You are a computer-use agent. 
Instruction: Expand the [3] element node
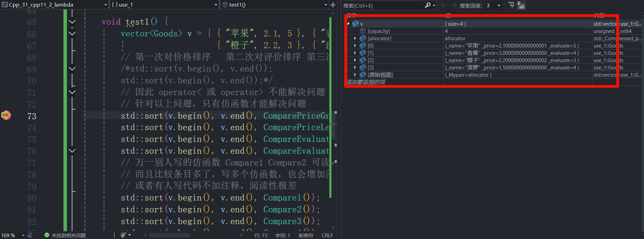[x=355, y=67]
